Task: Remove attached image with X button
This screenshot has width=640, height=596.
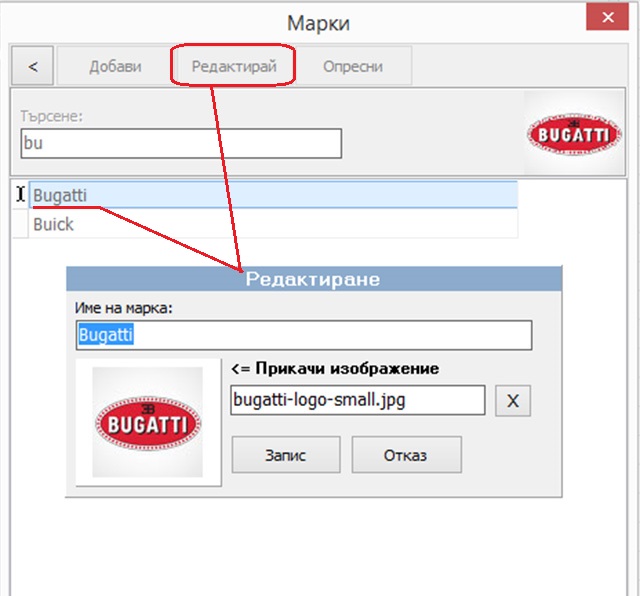Action: (513, 400)
